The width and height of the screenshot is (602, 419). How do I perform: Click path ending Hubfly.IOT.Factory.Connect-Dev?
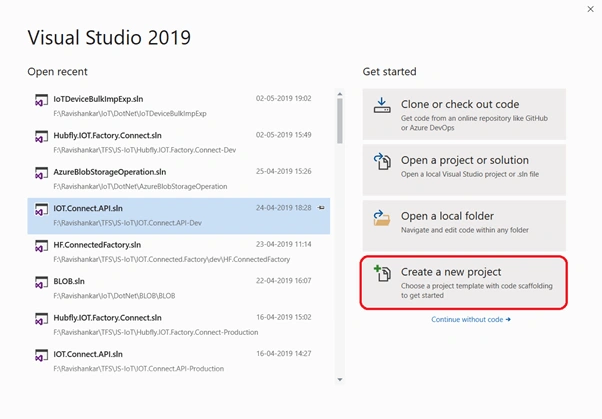[145, 150]
